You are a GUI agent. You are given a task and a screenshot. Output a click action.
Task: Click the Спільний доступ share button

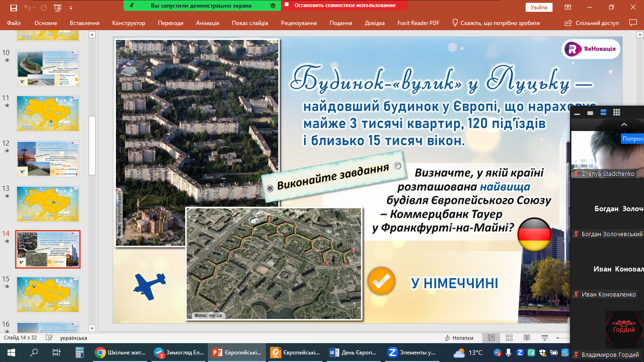click(x=592, y=23)
